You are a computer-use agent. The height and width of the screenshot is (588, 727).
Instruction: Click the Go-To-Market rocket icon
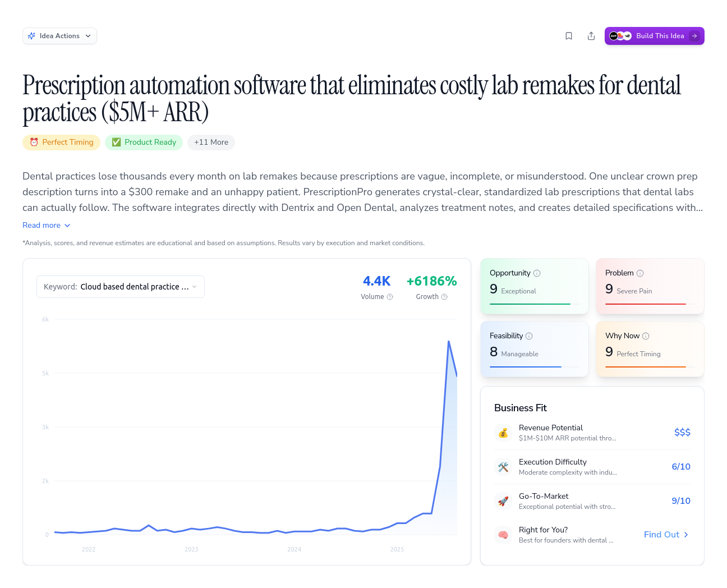click(x=503, y=501)
